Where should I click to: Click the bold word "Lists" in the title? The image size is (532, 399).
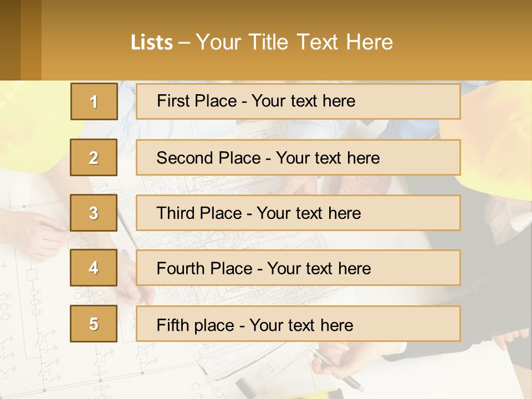152,43
